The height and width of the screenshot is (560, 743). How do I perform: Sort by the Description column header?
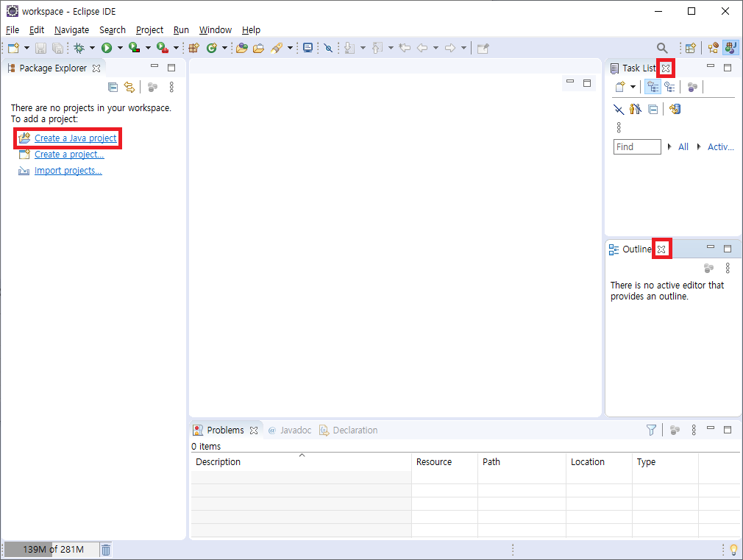[x=302, y=462]
